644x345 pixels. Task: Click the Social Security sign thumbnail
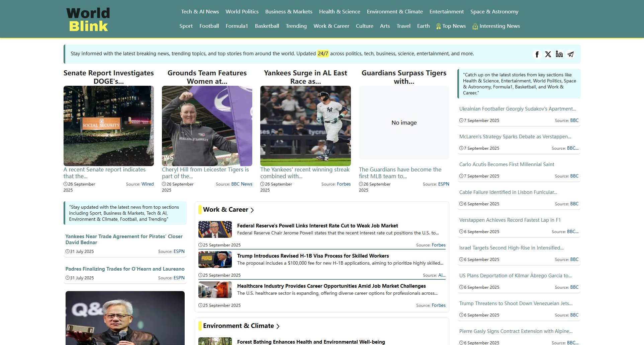[109, 126]
